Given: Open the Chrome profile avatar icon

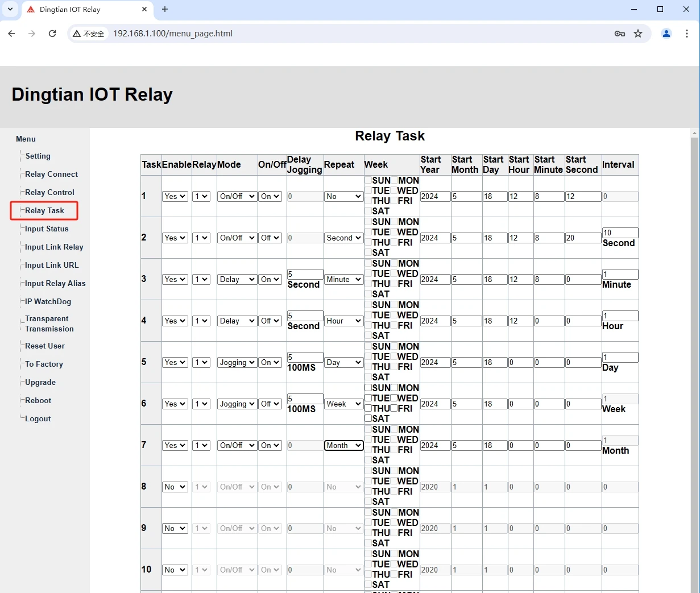Looking at the screenshot, I should (x=666, y=34).
